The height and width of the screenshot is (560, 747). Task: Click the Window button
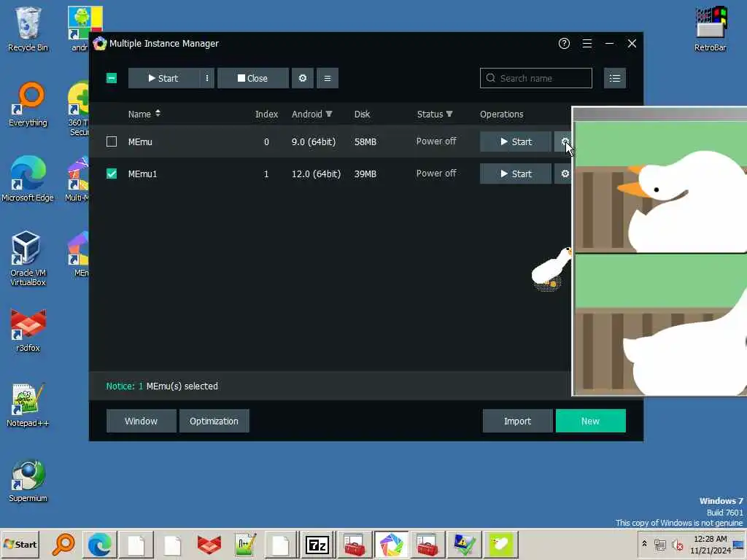click(141, 421)
